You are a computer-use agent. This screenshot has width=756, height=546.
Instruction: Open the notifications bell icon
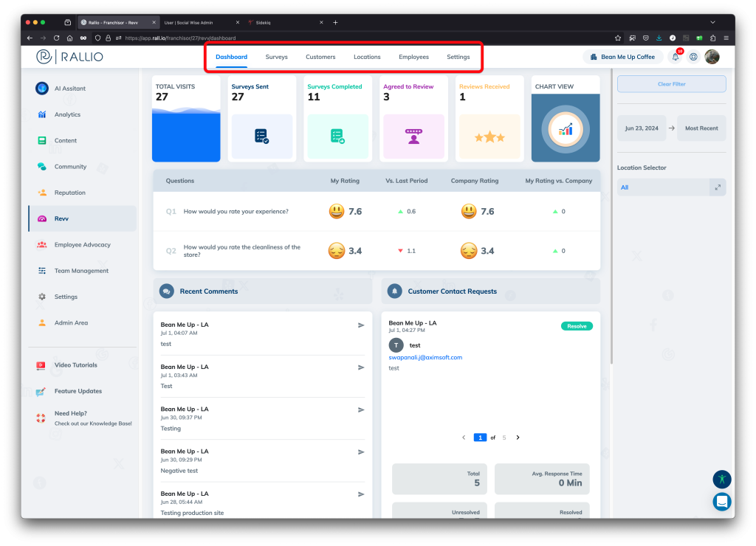click(x=675, y=57)
